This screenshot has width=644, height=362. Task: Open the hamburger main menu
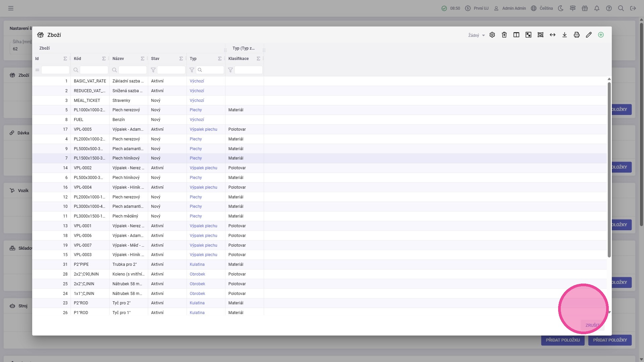(11, 8)
